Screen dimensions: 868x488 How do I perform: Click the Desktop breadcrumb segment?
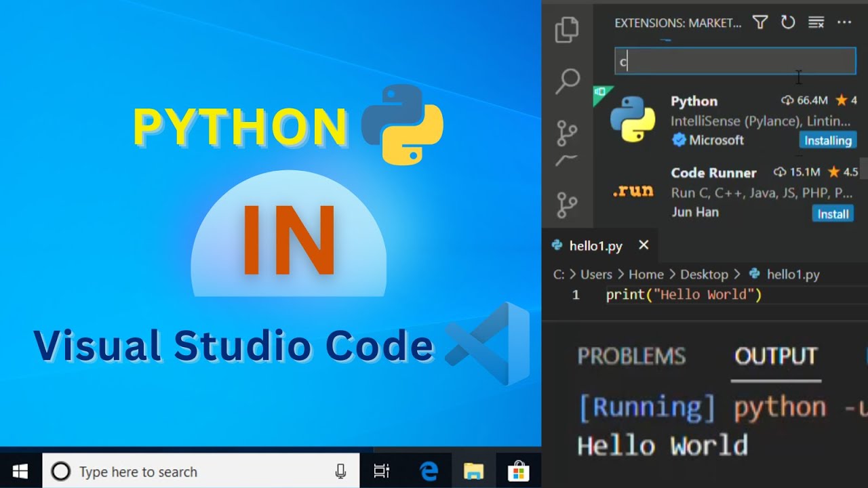pyautogui.click(x=704, y=274)
